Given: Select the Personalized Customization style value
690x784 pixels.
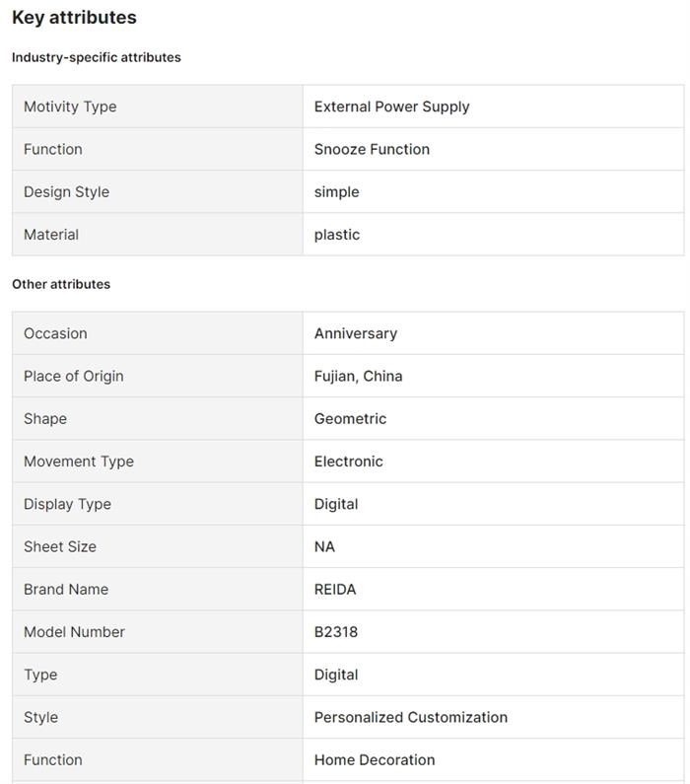Looking at the screenshot, I should [411, 717].
